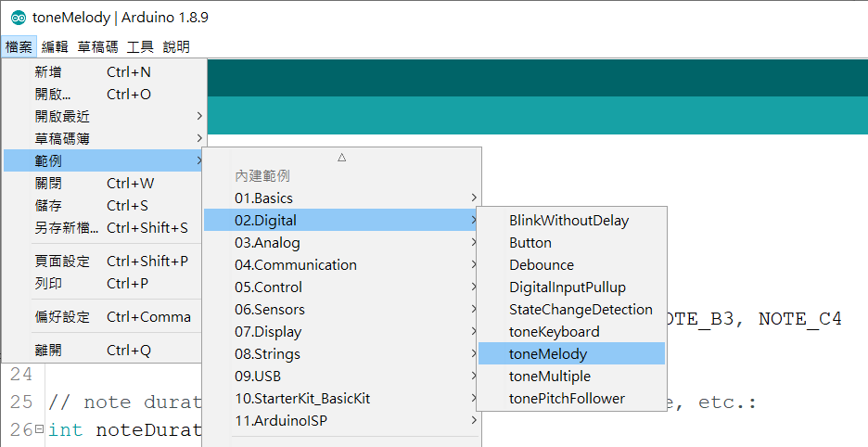Collapse code fold marker on line 26
Screen dimensions: 868x447
[39, 428]
